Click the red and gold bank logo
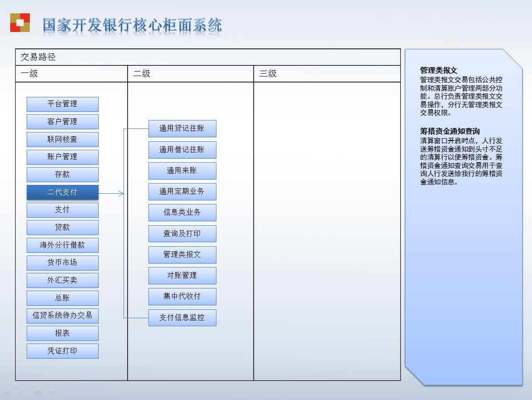The image size is (532, 400). point(20,23)
